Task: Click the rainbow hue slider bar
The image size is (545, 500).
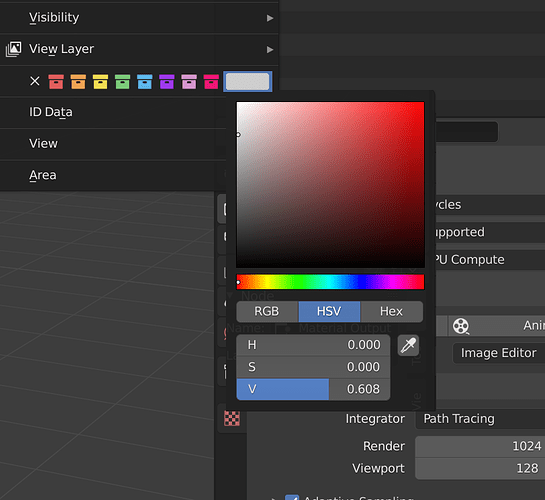Action: tap(330, 282)
